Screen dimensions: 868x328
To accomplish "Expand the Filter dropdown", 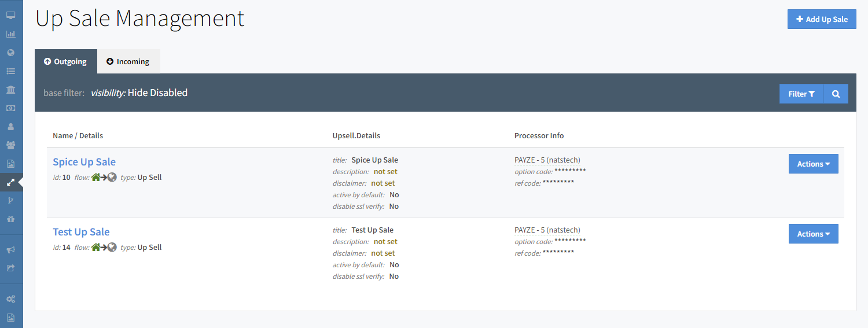I will point(801,94).
